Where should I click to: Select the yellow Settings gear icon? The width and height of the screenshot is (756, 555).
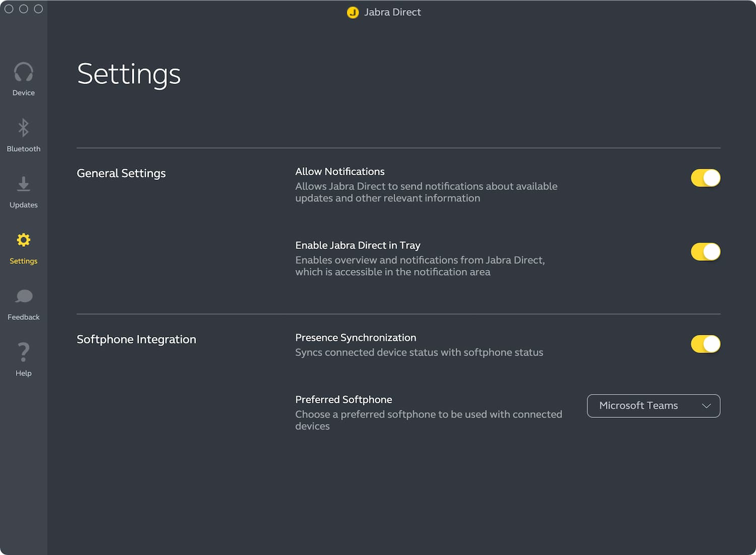click(23, 240)
